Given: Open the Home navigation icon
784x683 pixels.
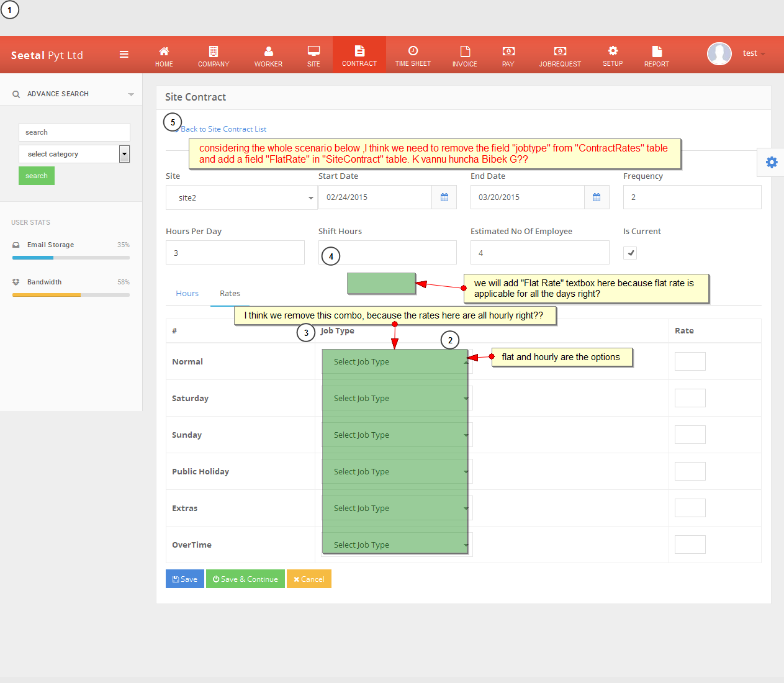Looking at the screenshot, I should [x=164, y=52].
